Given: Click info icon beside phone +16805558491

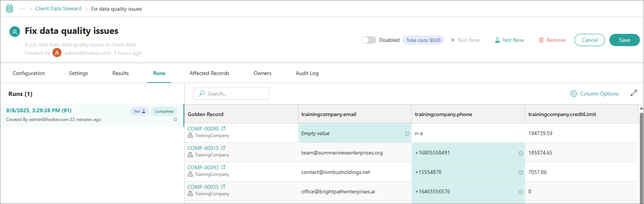Looking at the screenshot, I should point(521,153).
